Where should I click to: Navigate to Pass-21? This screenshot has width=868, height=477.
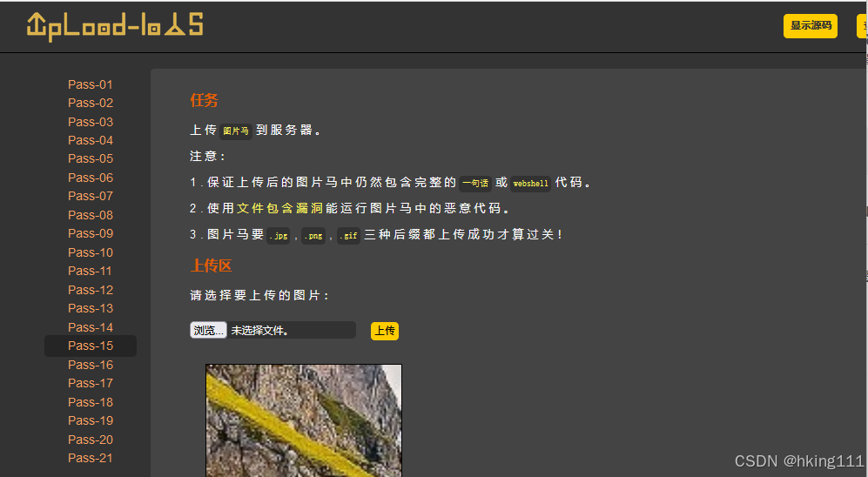pyautogui.click(x=91, y=458)
